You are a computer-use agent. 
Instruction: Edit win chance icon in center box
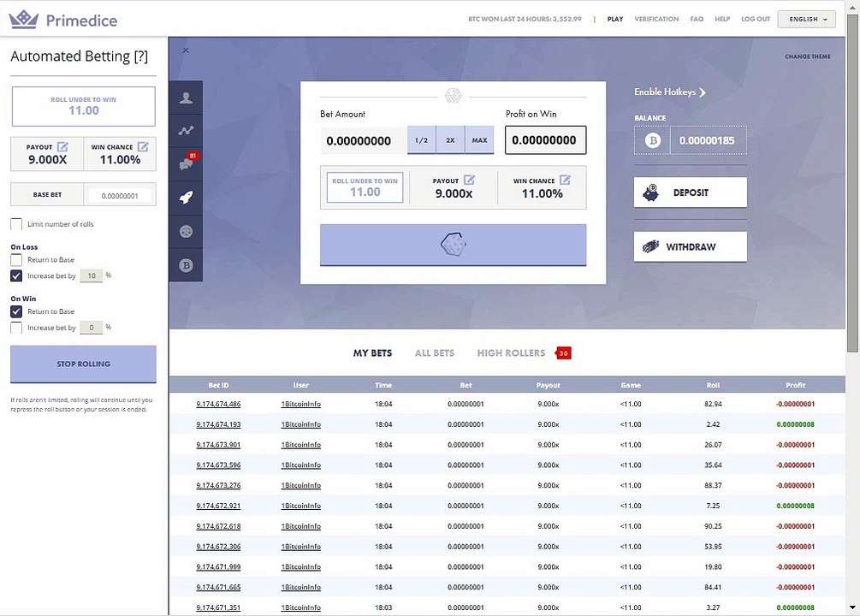565,180
